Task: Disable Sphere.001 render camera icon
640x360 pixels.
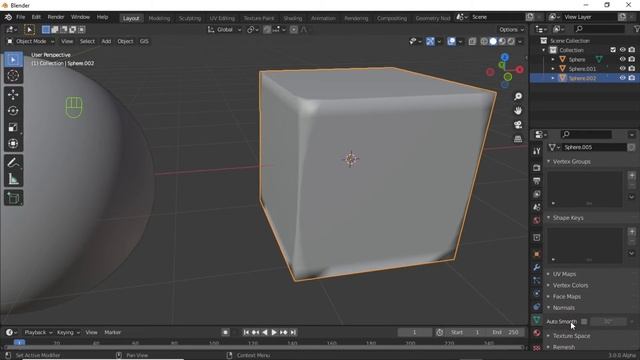Action: (632, 69)
